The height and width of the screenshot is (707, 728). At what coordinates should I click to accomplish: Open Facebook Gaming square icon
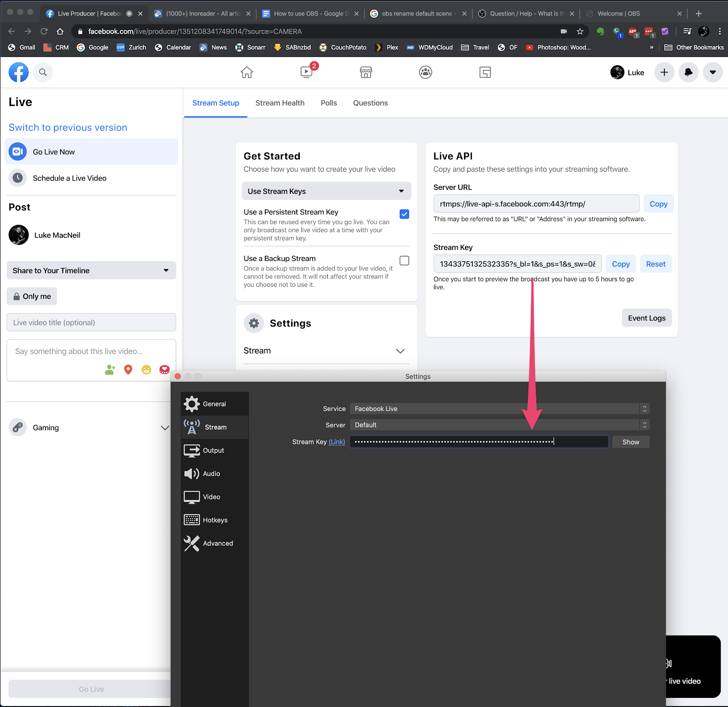point(485,72)
